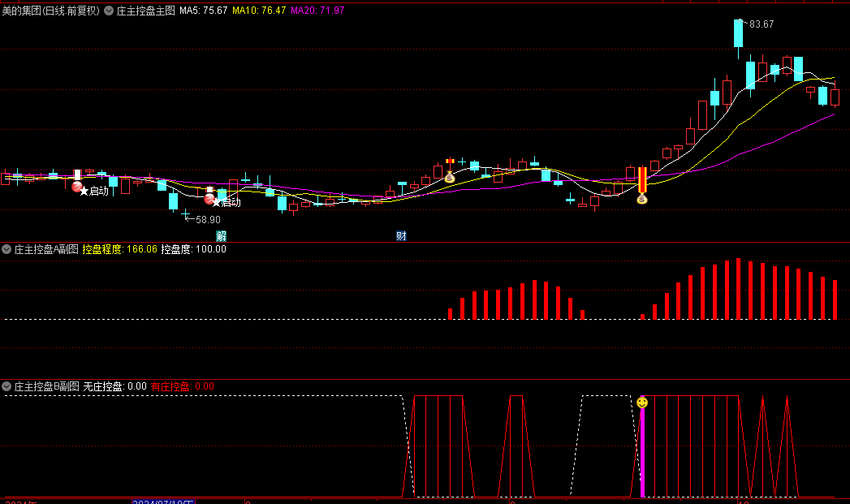Click the magenta bar under the smiley face
The width and height of the screenshot is (850, 504).
(x=642, y=453)
